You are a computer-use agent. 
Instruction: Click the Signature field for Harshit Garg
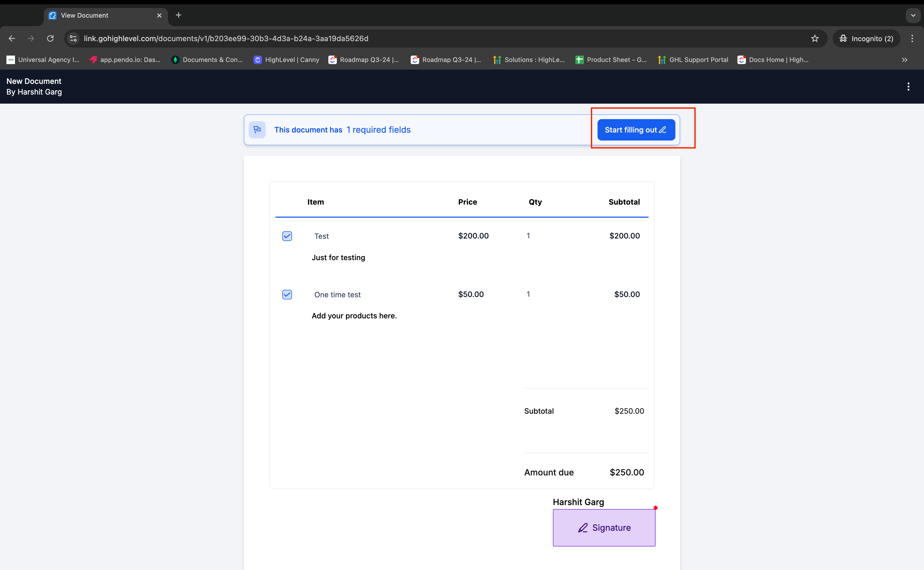point(604,527)
